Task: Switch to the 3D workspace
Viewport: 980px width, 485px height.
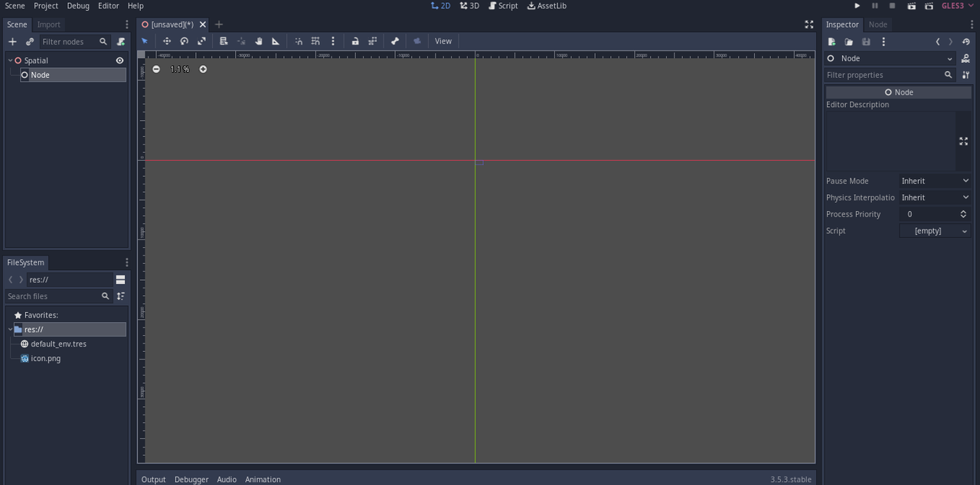Action: [469, 5]
